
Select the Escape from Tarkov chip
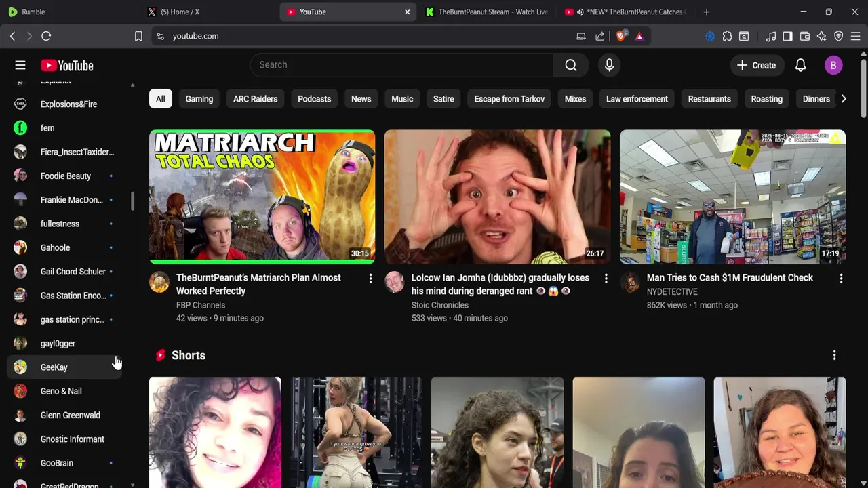click(509, 99)
